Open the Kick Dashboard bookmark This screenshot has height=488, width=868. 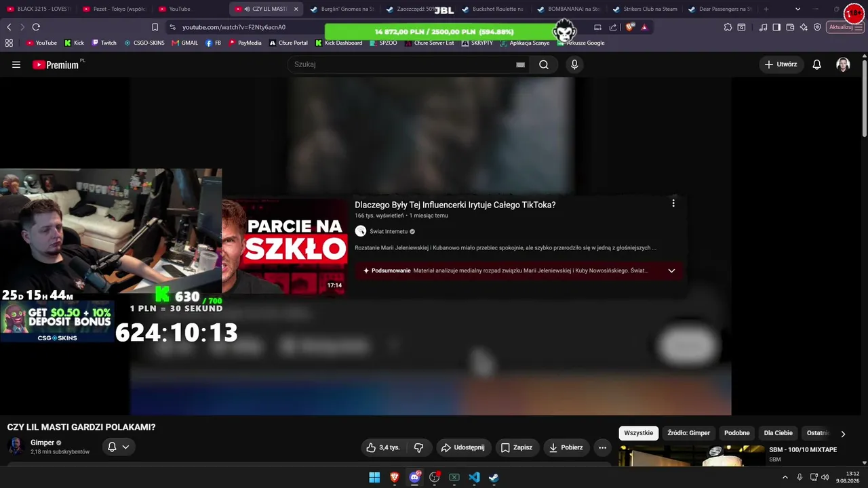pyautogui.click(x=338, y=43)
